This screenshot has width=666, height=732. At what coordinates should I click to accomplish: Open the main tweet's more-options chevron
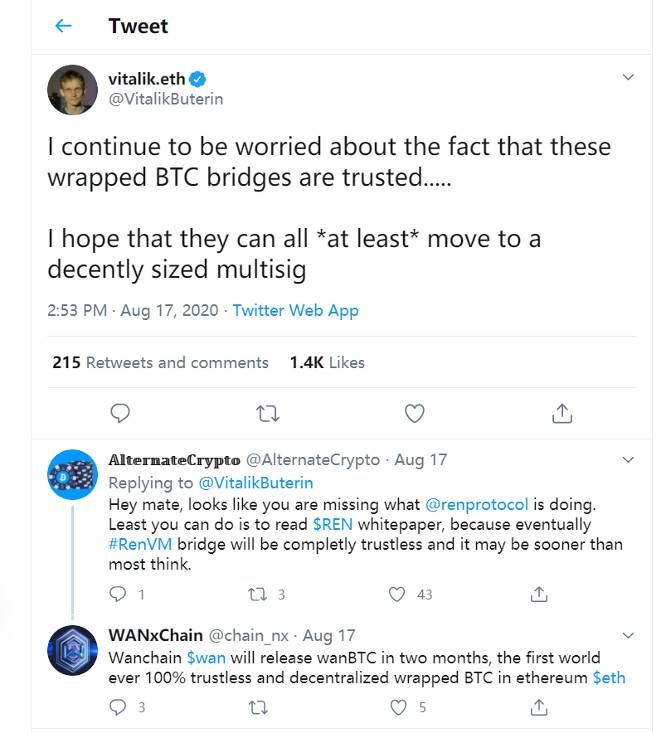628,77
